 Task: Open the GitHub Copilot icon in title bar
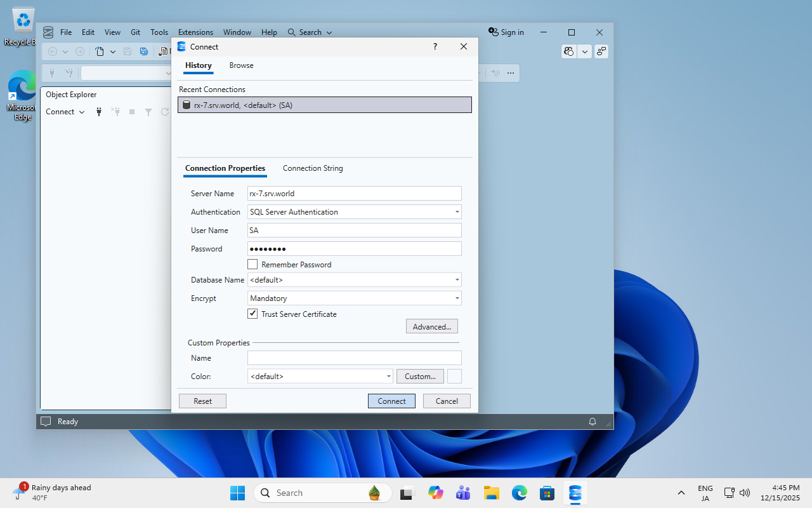point(569,51)
